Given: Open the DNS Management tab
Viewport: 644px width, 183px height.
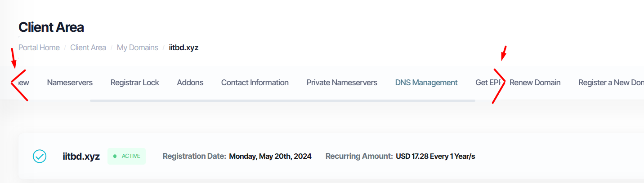Looking at the screenshot, I should point(426,83).
